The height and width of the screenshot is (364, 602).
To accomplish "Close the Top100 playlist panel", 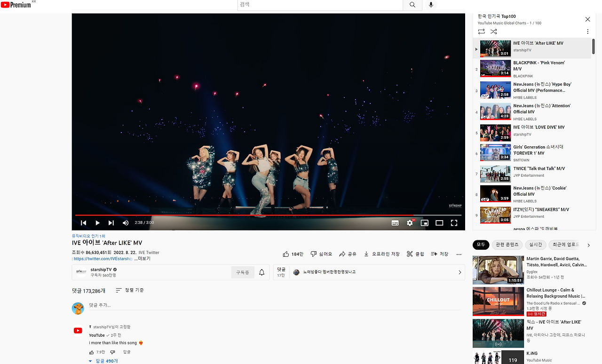I will point(587,19).
